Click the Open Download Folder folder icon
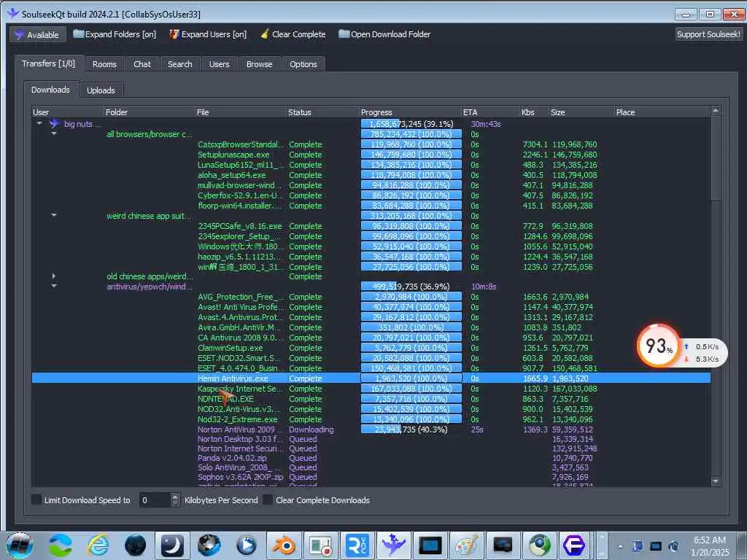Viewport: 747px width, 560px height. 344,34
